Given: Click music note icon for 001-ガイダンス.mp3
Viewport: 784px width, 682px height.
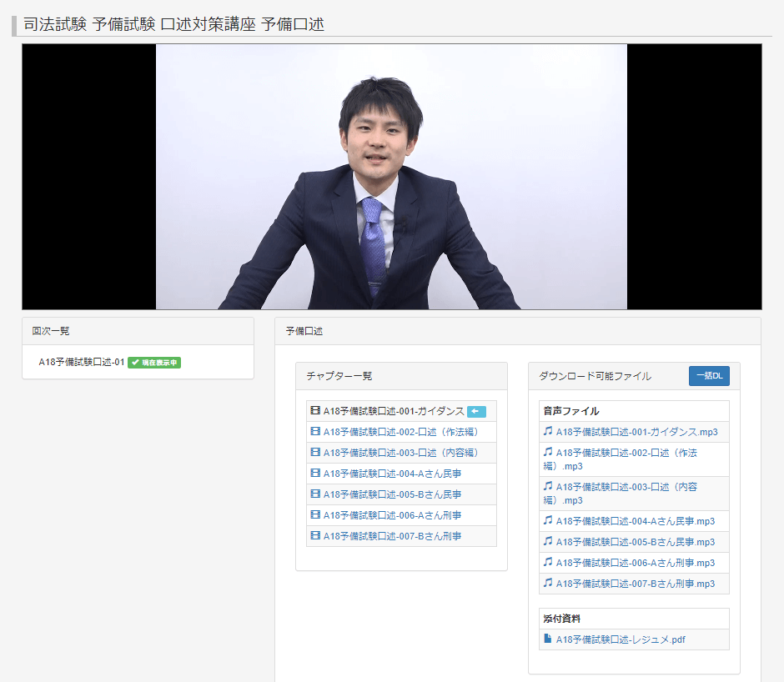Looking at the screenshot, I should pos(548,432).
